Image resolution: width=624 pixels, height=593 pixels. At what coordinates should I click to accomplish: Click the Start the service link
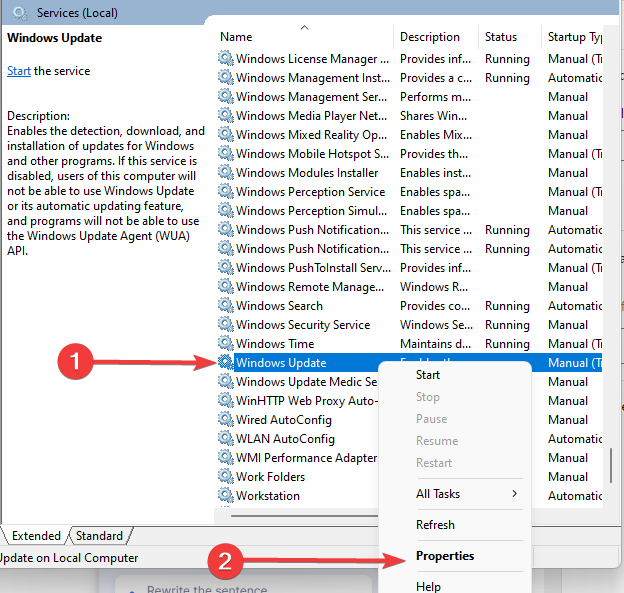point(19,71)
